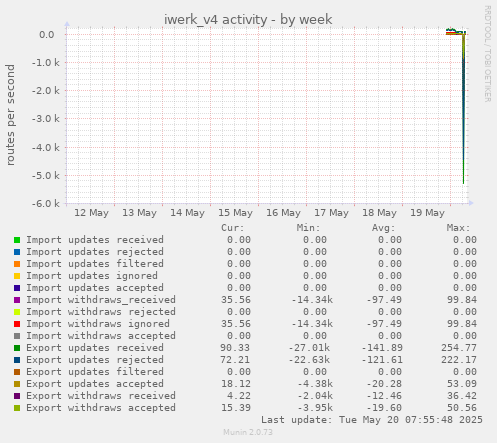Click Export updates accepted cur '18.12'
Screen dimensions: 497x443
(x=236, y=384)
